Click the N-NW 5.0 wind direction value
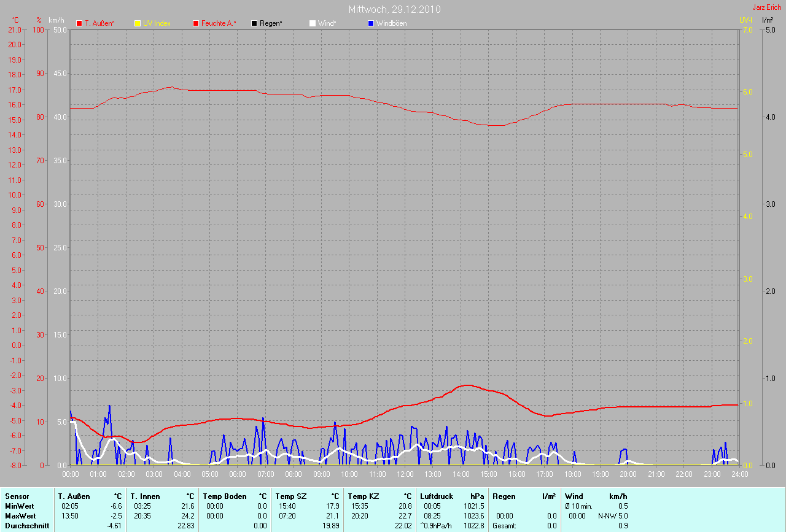This screenshot has width=786, height=532. click(x=613, y=516)
